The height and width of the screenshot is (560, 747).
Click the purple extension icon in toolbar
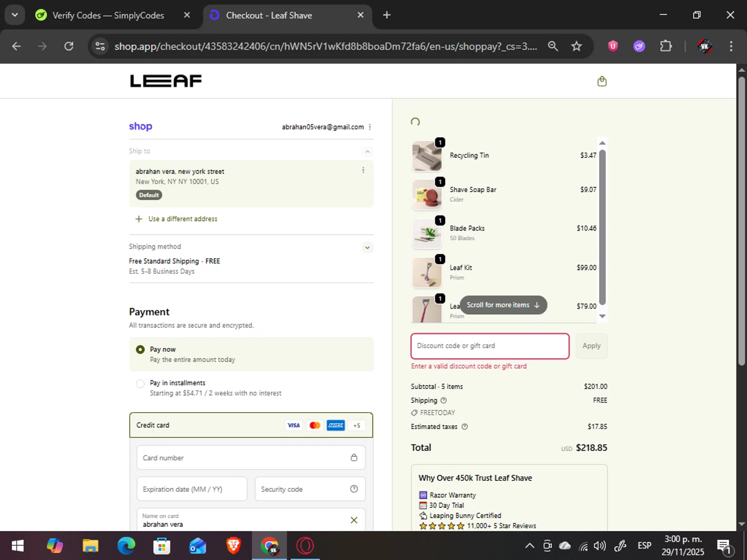coord(639,46)
